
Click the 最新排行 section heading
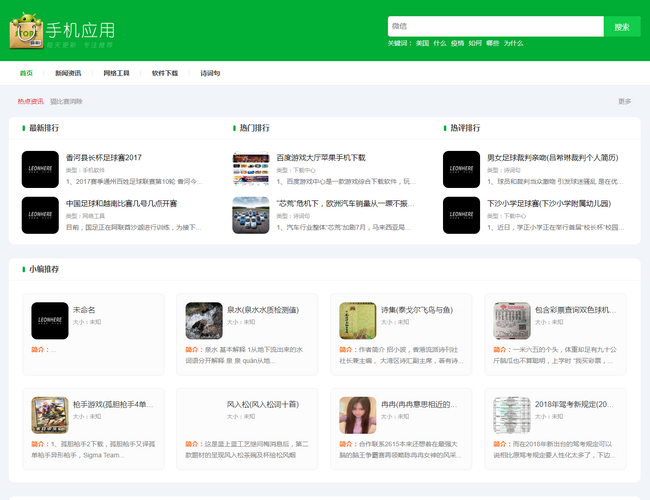(x=44, y=128)
